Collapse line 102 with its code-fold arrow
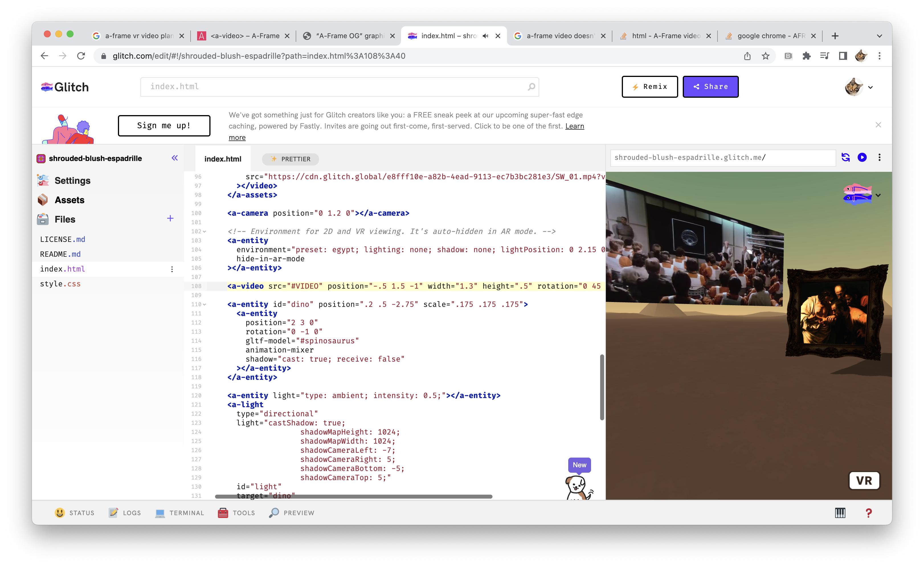 tap(205, 232)
